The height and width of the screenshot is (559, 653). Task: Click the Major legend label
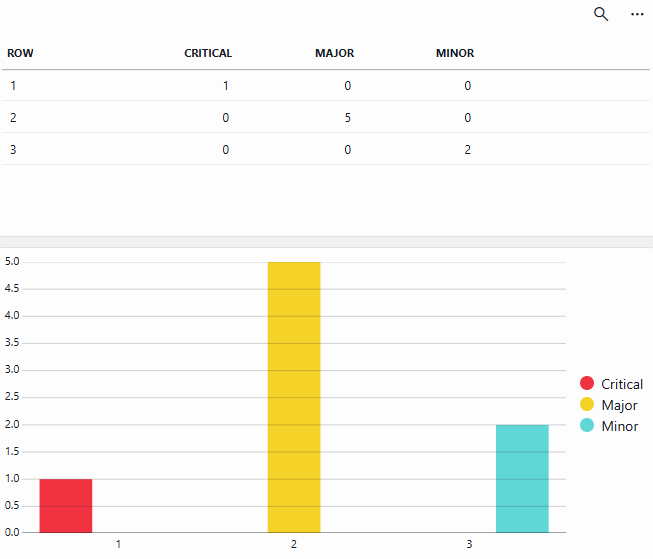click(x=619, y=405)
